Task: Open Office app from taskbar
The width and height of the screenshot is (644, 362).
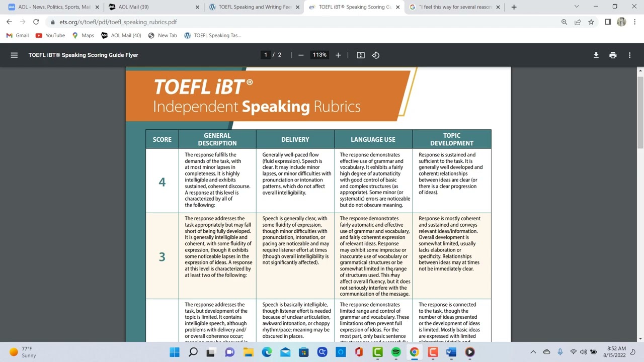Action: [x=359, y=352]
